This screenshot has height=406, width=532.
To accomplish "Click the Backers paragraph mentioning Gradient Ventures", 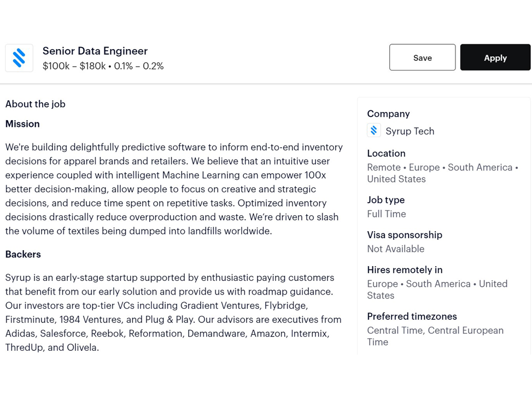I will tap(173, 313).
